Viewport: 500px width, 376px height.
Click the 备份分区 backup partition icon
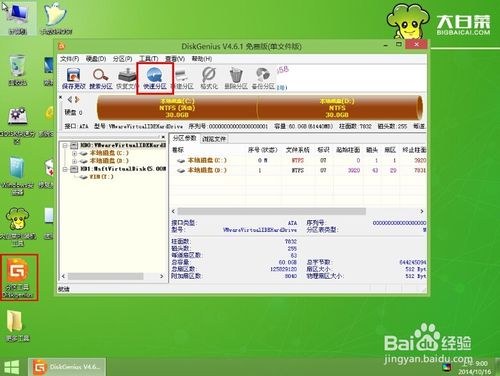click(263, 79)
